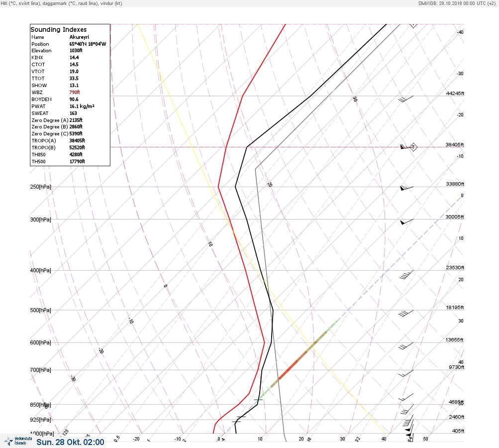
Task: Click the VTOT value '19.0'
Action: [x=74, y=71]
